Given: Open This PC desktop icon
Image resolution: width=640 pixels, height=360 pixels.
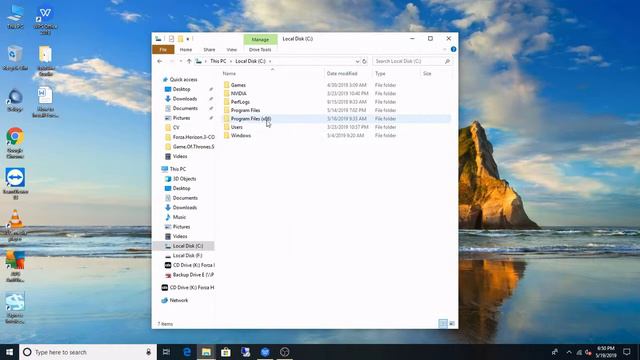Looking at the screenshot, I should tap(15, 16).
